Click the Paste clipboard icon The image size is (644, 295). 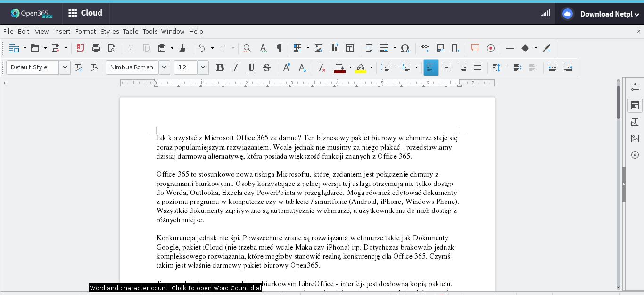[162, 48]
